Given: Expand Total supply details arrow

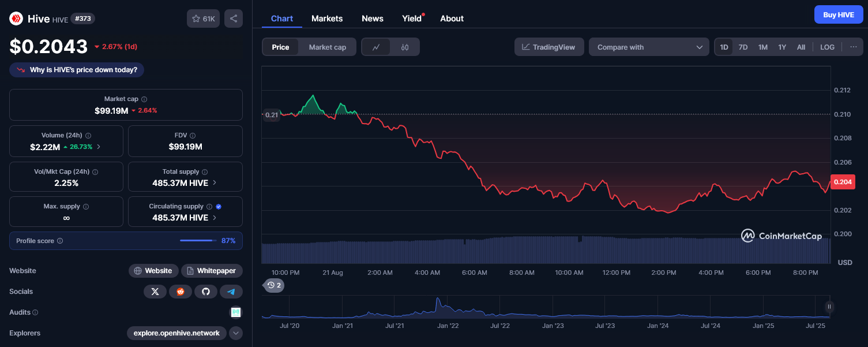Looking at the screenshot, I should pos(215,183).
